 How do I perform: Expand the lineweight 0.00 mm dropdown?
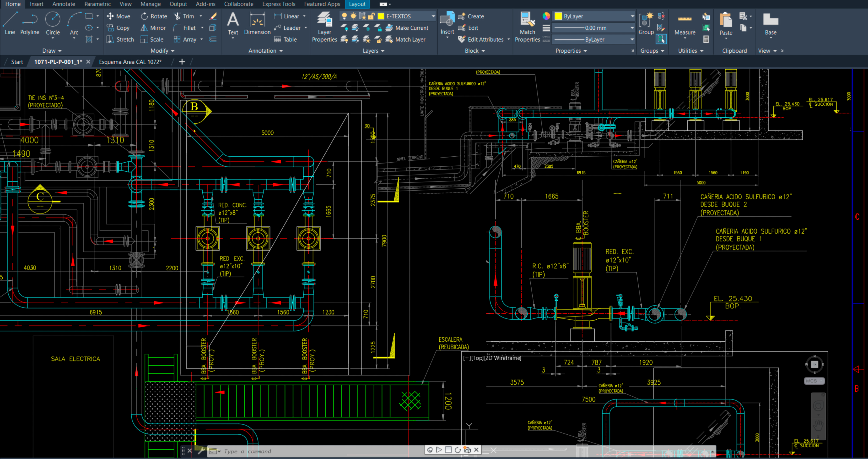click(x=632, y=28)
